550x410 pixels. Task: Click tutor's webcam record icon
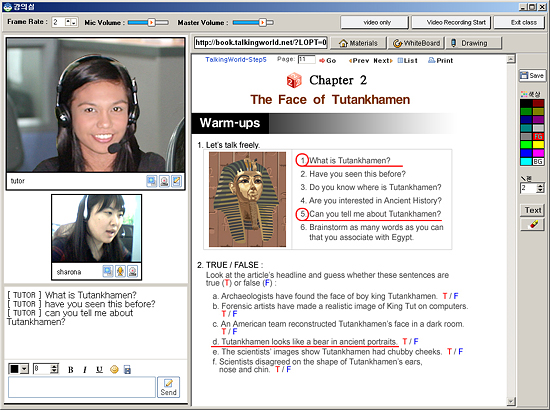[x=164, y=181]
